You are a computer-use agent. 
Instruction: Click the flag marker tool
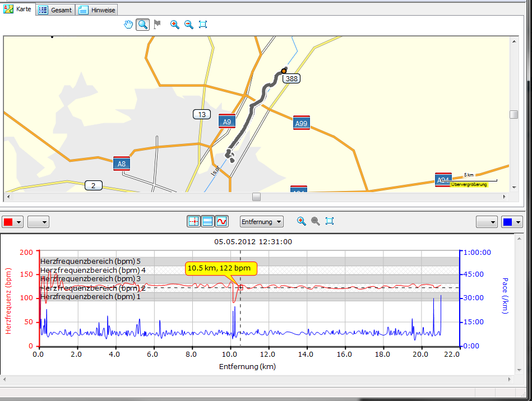point(158,24)
